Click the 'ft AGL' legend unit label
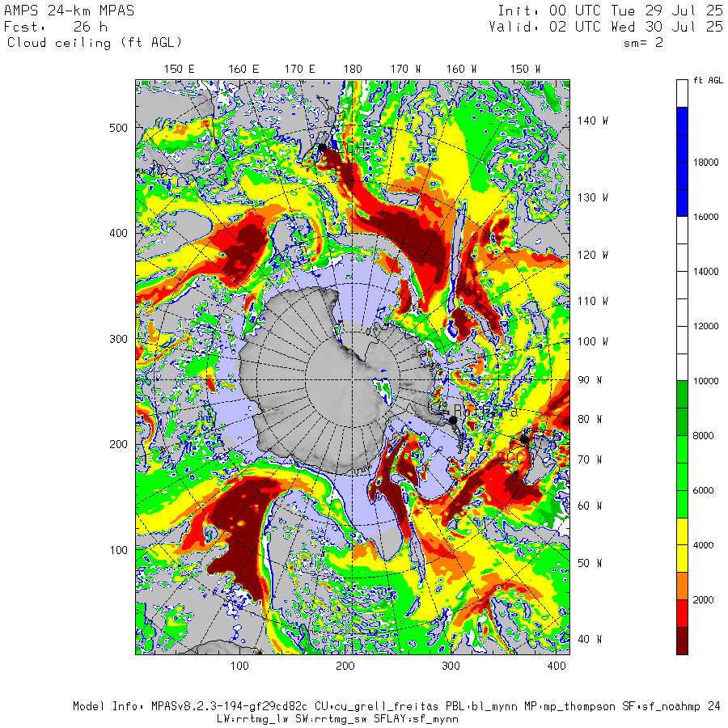Image resolution: width=728 pixels, height=728 pixels. pyautogui.click(x=708, y=80)
